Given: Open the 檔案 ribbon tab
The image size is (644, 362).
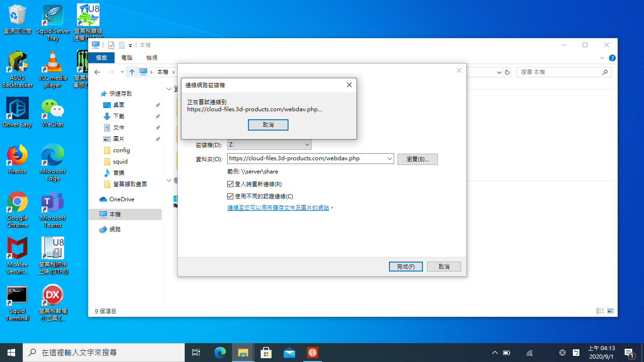Looking at the screenshot, I should pyautogui.click(x=101, y=58).
